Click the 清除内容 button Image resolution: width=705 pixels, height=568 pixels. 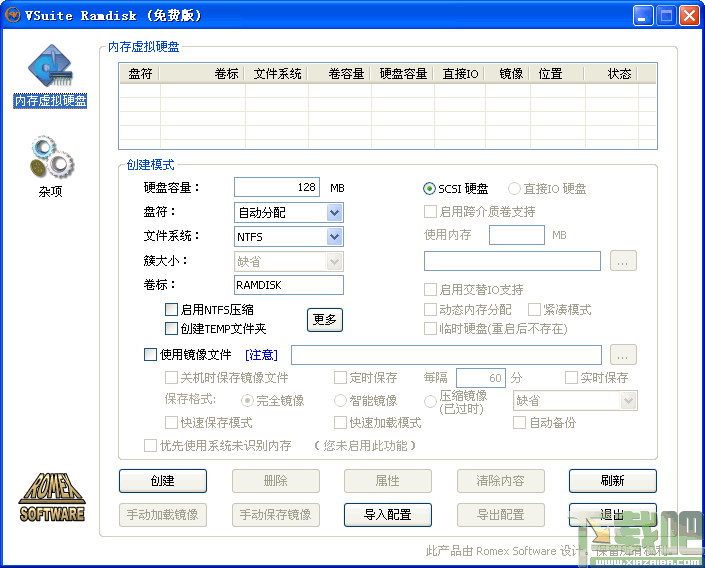click(500, 481)
